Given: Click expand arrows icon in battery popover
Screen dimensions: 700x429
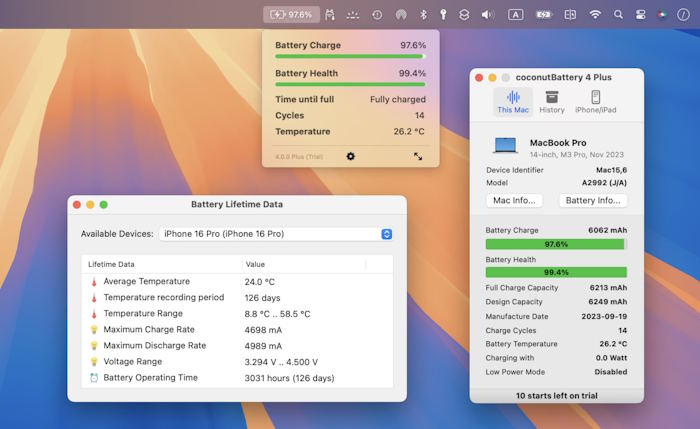Looking at the screenshot, I should pyautogui.click(x=417, y=156).
